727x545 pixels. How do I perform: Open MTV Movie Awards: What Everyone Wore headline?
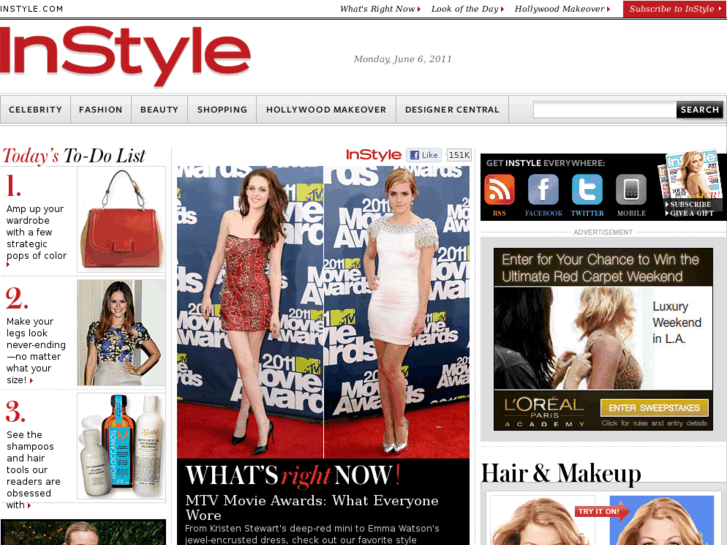coord(312,507)
